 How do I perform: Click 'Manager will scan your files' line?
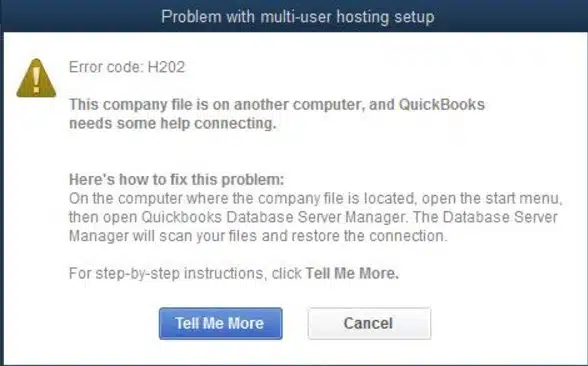tap(163, 236)
